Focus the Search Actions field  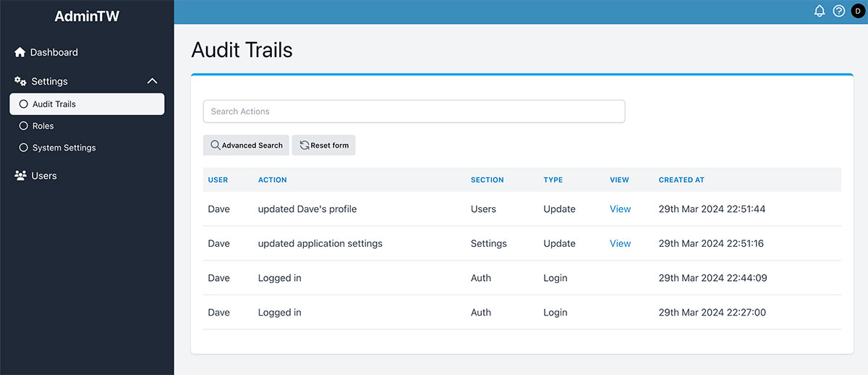414,111
